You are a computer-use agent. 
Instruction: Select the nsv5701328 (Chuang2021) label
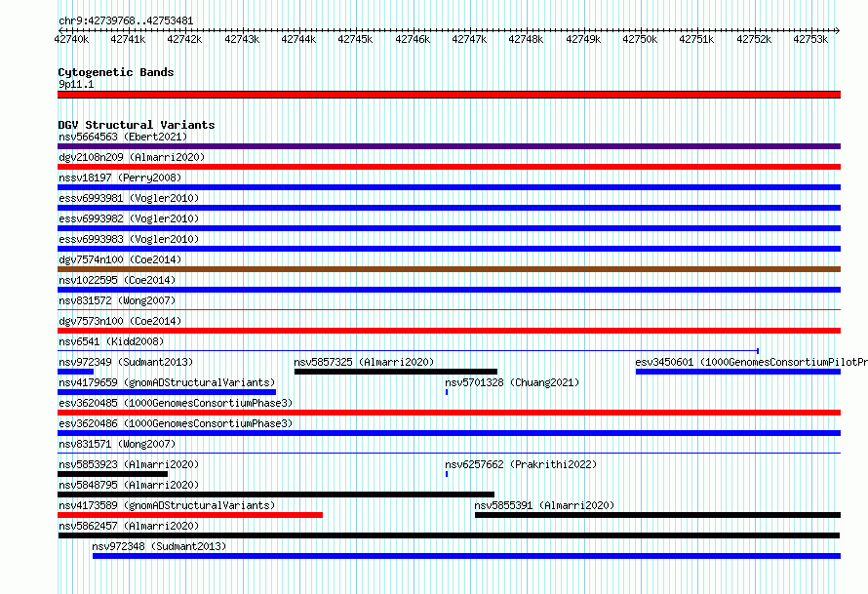[512, 382]
